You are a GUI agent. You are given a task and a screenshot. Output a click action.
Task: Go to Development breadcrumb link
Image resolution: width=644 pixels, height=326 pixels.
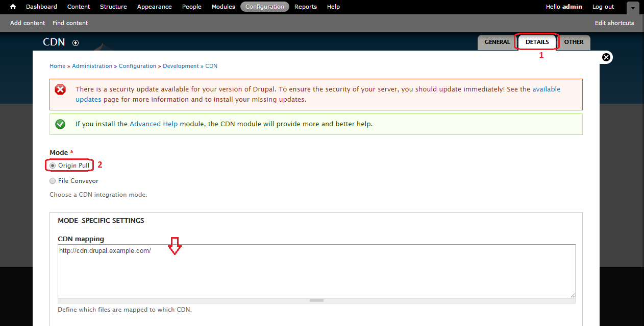(x=181, y=66)
